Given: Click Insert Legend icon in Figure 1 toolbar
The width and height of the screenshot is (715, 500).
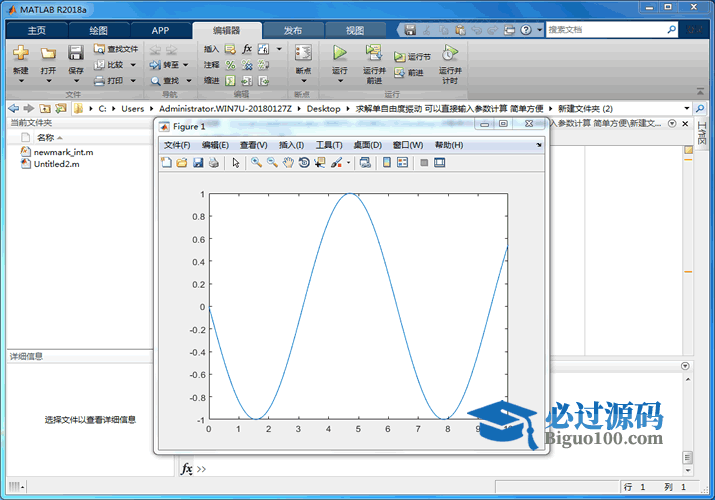Looking at the screenshot, I should [402, 163].
